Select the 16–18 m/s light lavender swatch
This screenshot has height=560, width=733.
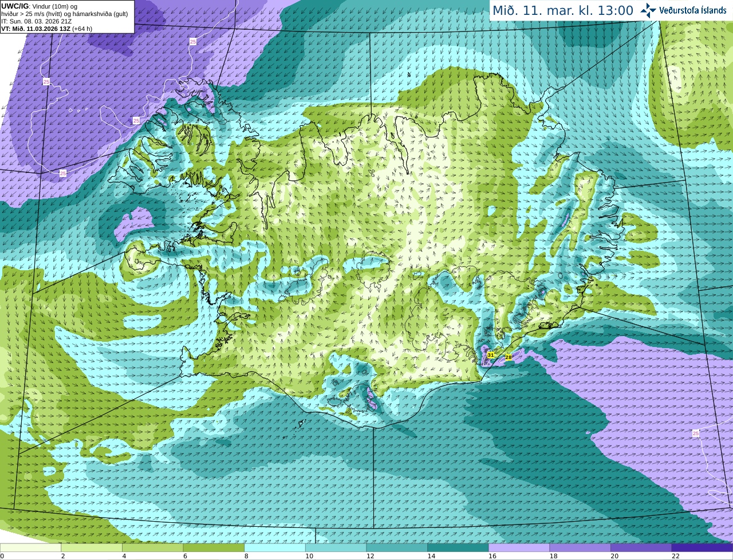[x=519, y=547]
